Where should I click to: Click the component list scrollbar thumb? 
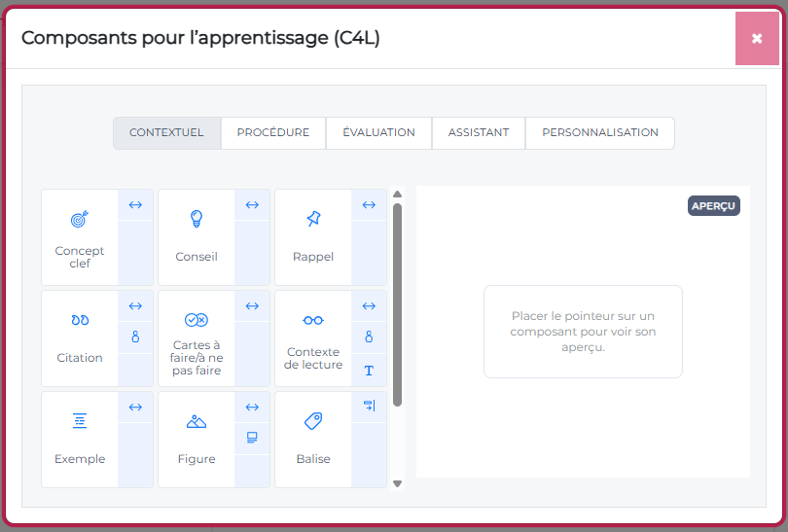coord(398,304)
